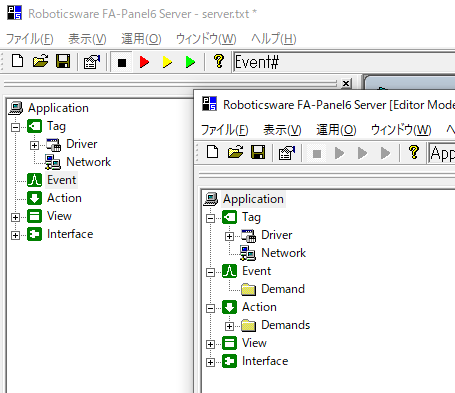Click the green play arrow toolbar icon

click(190, 62)
